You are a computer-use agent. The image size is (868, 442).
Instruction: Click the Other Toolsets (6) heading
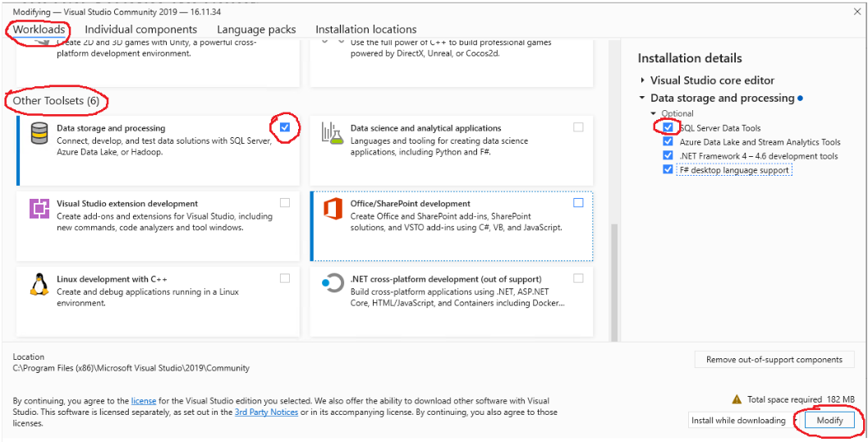click(x=56, y=101)
